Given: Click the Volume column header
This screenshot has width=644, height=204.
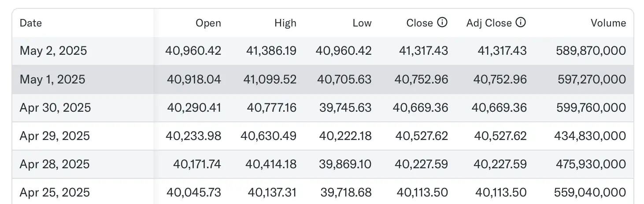Looking at the screenshot, I should click(608, 23).
